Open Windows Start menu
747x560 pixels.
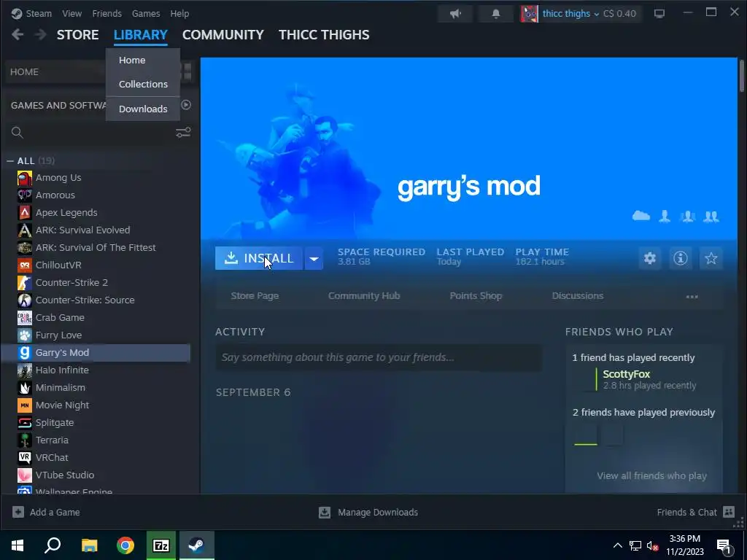tap(18, 545)
